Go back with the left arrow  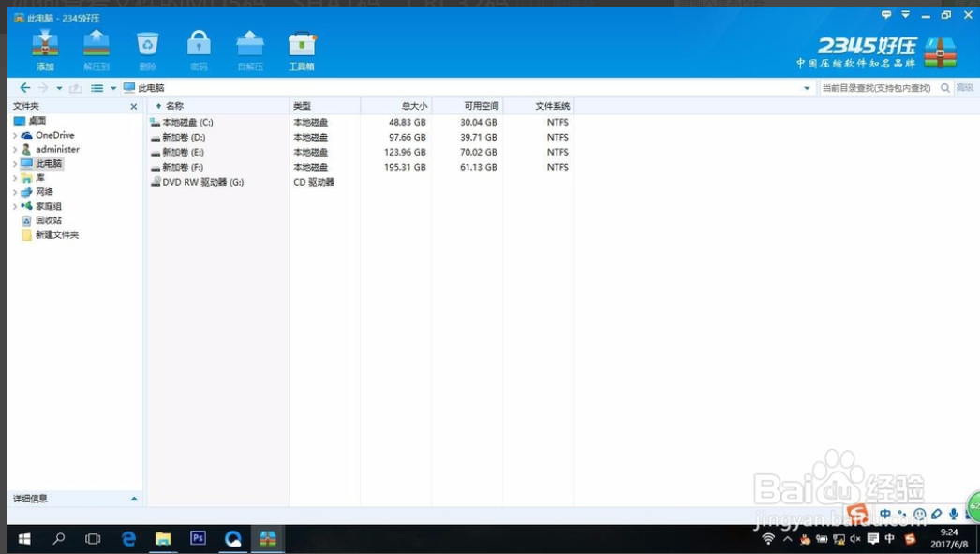[25, 88]
